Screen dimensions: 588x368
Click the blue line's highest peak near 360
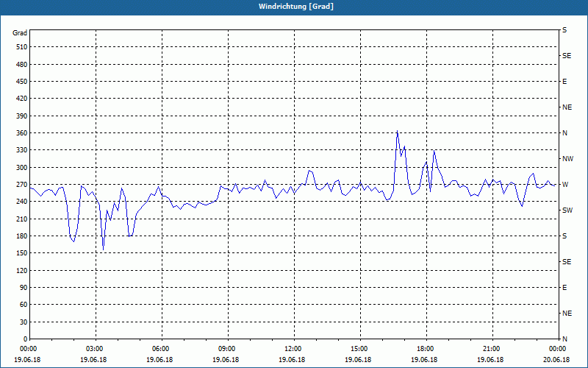point(397,131)
